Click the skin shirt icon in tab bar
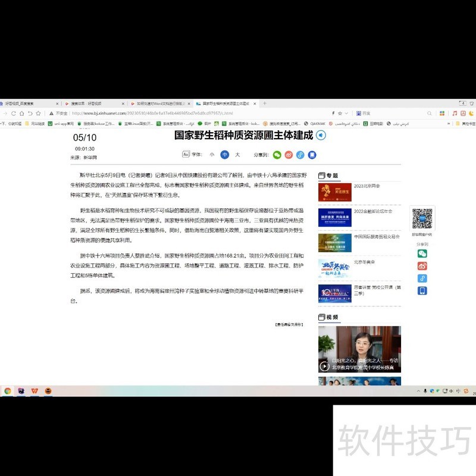 472,103
